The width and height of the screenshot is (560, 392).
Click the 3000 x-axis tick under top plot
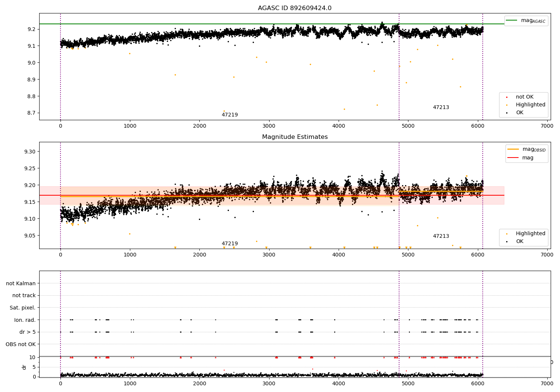point(269,126)
